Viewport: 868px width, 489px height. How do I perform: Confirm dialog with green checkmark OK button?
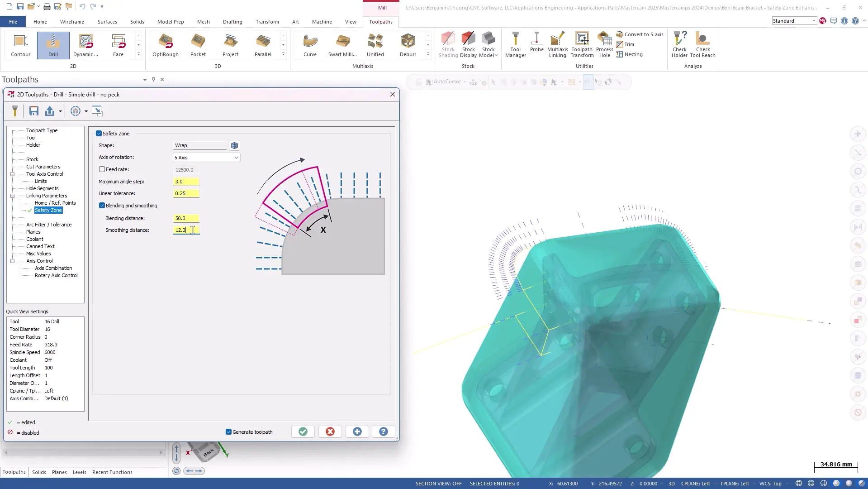click(303, 432)
